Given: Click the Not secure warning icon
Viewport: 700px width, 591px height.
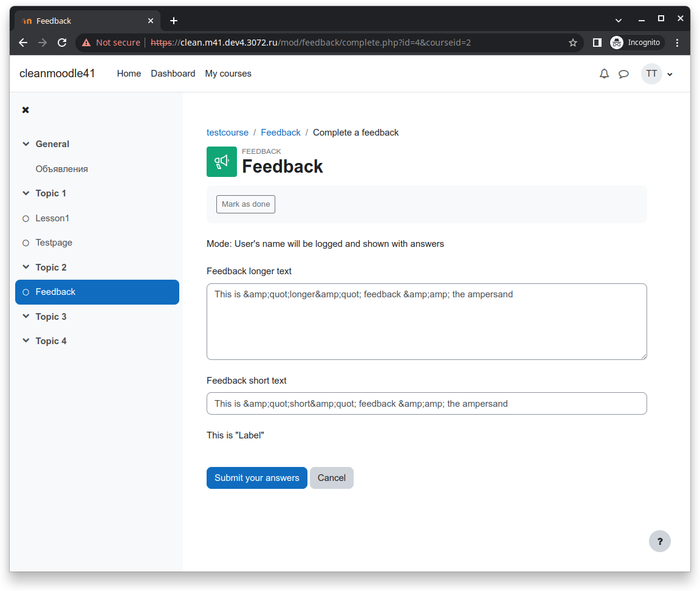Looking at the screenshot, I should point(86,43).
